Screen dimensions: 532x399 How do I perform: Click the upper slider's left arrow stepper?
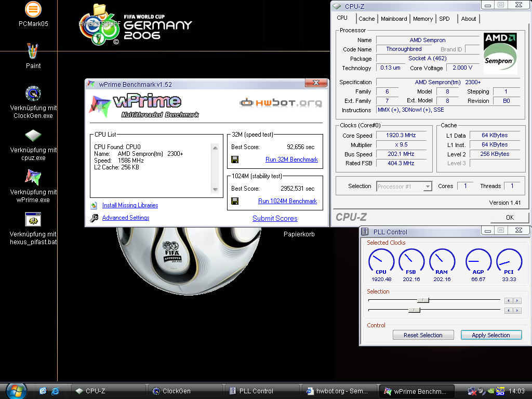[x=508, y=301]
